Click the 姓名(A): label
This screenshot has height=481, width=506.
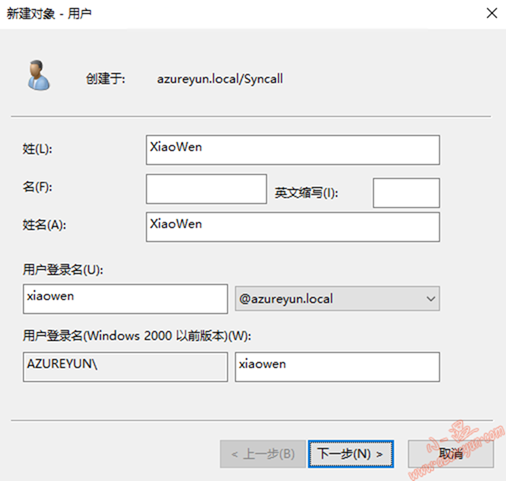44,225
